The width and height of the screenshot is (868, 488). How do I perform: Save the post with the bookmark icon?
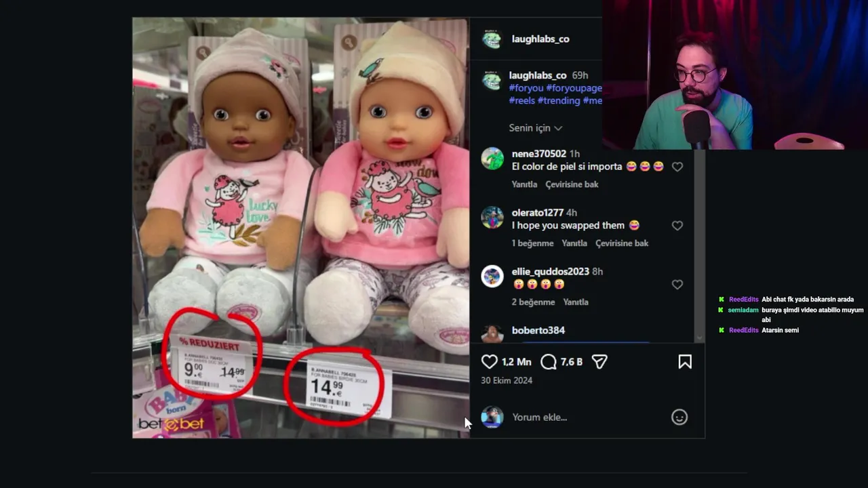[x=685, y=362]
